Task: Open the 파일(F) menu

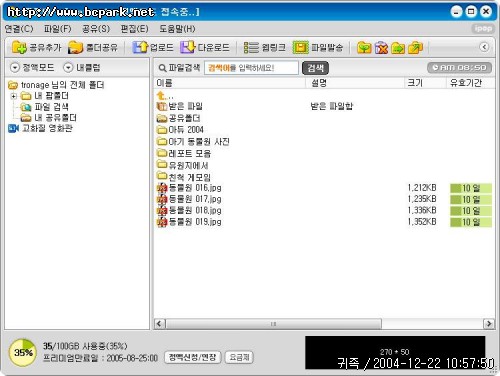Action: tap(58, 29)
